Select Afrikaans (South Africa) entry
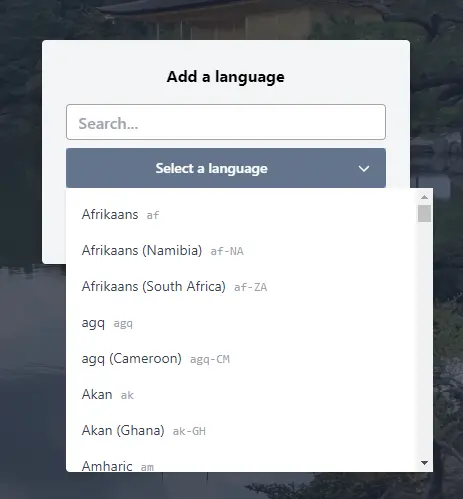This screenshot has width=463, height=499. 241,286
